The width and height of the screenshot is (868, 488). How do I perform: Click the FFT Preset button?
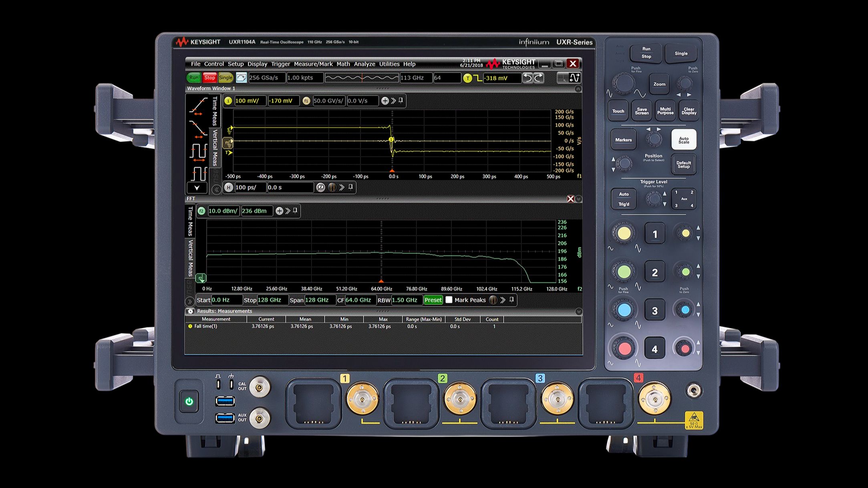coord(433,300)
